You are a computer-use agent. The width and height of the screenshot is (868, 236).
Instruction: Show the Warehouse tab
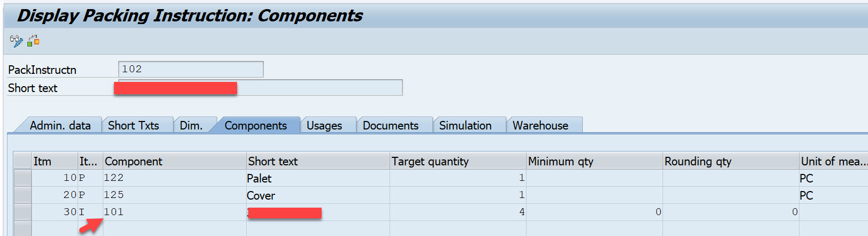coord(540,125)
